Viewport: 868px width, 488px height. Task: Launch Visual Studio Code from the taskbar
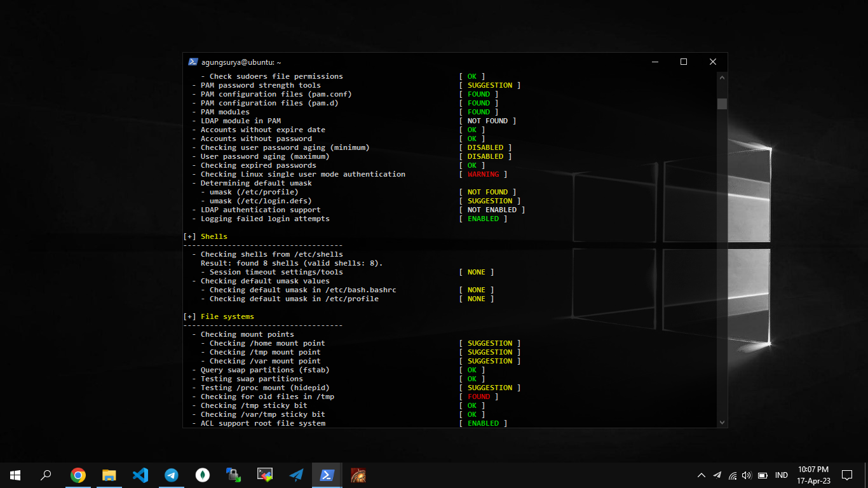coord(140,475)
